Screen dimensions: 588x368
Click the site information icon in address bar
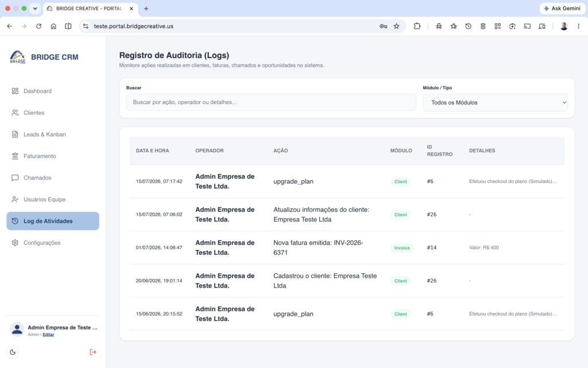click(x=86, y=26)
